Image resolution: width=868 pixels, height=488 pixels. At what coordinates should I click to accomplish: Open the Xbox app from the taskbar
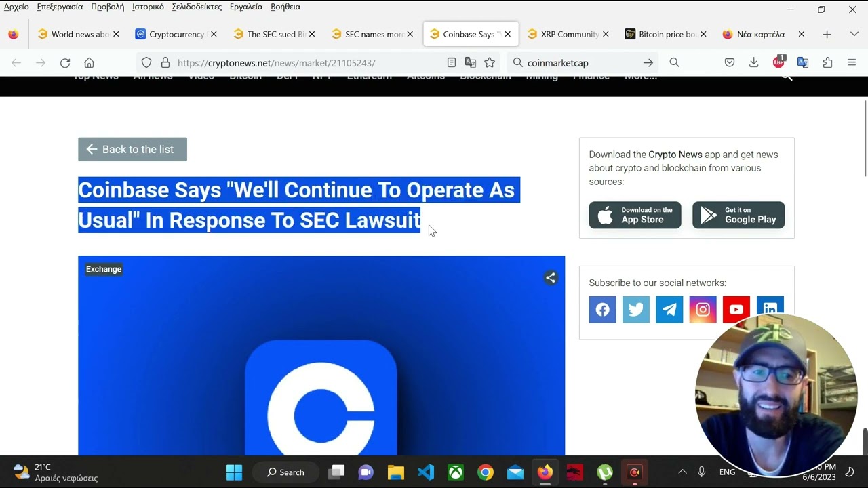click(456, 472)
